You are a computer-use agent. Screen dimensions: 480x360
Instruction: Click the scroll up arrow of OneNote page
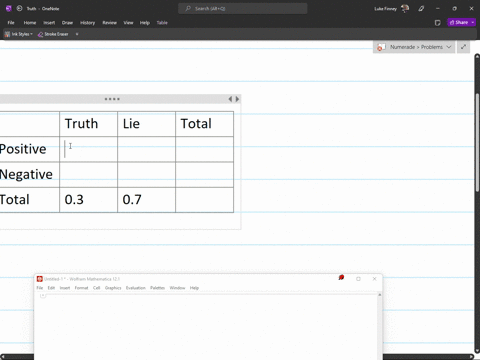pos(477,57)
